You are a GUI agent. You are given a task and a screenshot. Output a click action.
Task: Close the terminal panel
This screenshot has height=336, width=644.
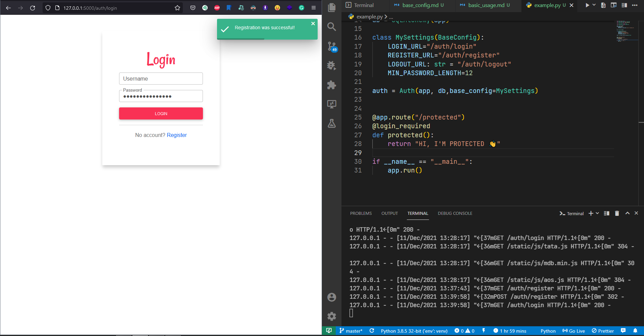[x=636, y=213]
